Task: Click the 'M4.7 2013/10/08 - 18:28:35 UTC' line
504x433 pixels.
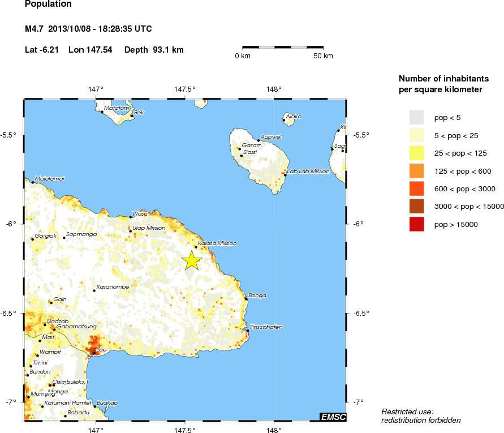Action: pos(88,29)
